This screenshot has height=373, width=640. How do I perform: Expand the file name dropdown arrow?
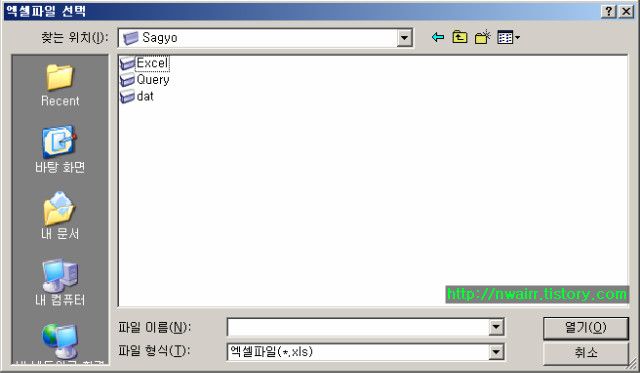coord(496,327)
